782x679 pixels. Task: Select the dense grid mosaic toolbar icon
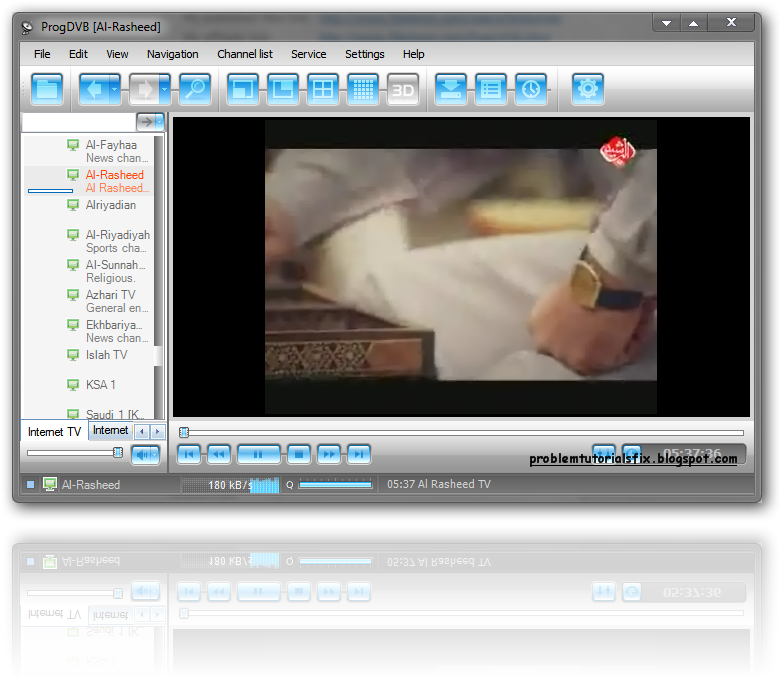pyautogui.click(x=363, y=89)
